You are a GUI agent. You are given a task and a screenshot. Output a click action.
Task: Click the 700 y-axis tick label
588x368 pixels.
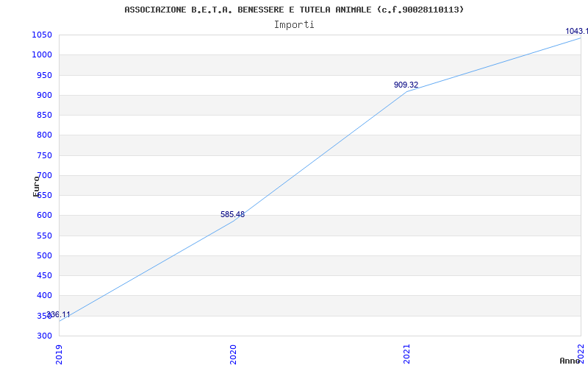click(x=44, y=175)
